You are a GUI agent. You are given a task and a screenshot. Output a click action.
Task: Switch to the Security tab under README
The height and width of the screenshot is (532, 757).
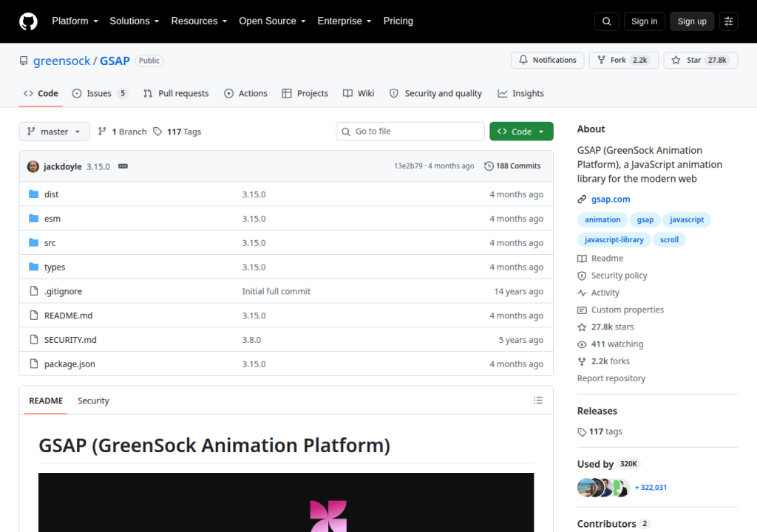[93, 400]
